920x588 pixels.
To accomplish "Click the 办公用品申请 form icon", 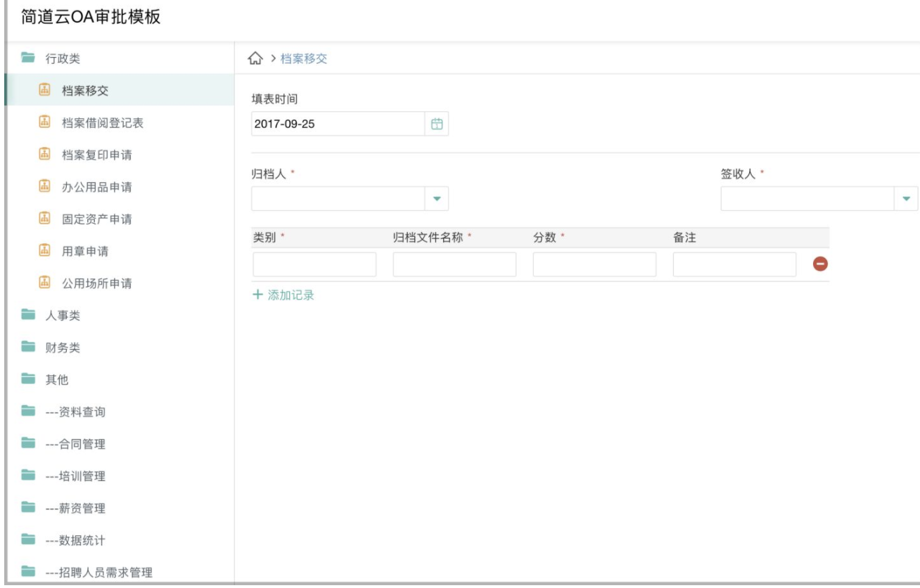I will (44, 187).
